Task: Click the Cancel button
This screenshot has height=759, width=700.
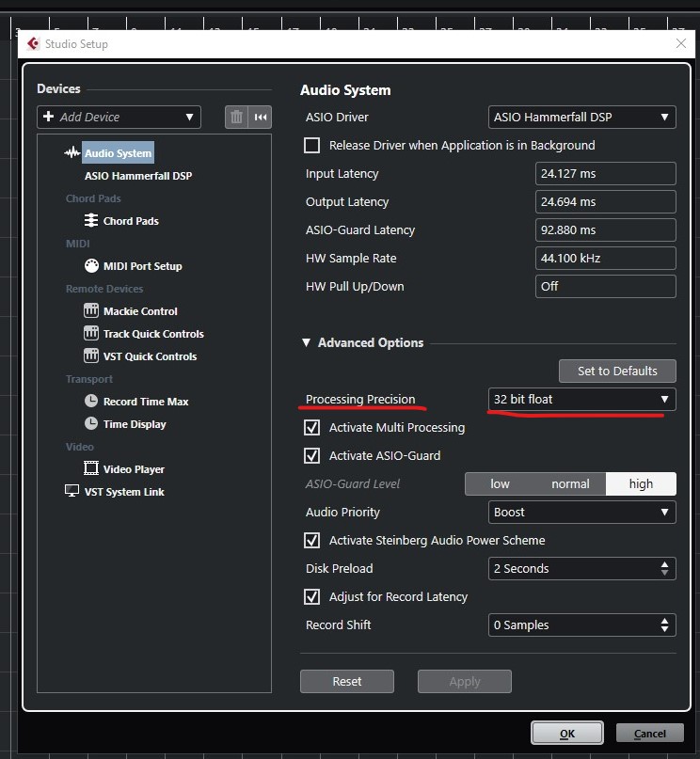Action: [650, 734]
